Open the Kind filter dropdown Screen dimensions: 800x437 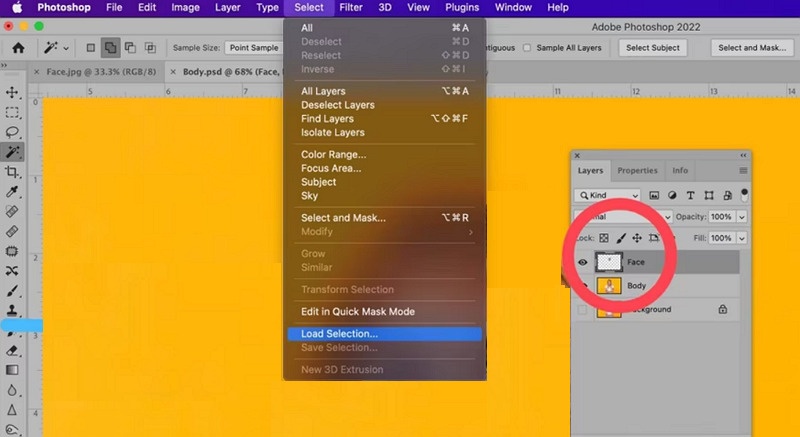point(614,195)
